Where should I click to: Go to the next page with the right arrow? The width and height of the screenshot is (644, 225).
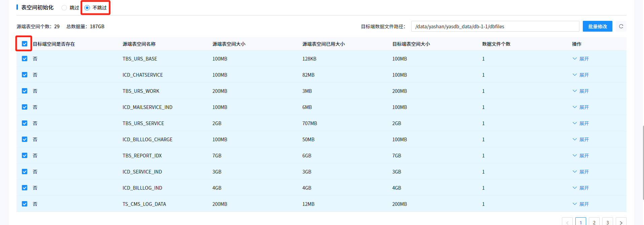(x=621, y=221)
